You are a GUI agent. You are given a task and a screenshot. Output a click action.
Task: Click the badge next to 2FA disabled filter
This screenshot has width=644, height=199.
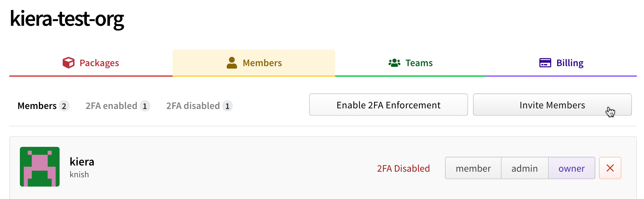228,106
